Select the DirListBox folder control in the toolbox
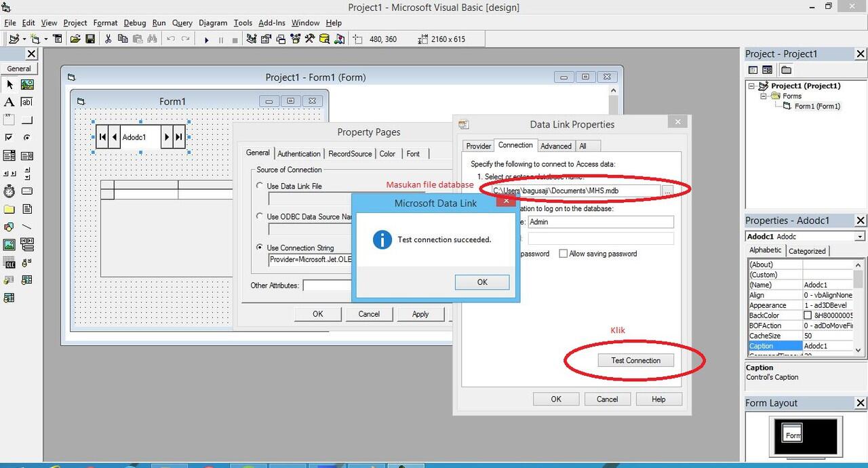Screen dimensions: 868x468 click(x=9, y=209)
